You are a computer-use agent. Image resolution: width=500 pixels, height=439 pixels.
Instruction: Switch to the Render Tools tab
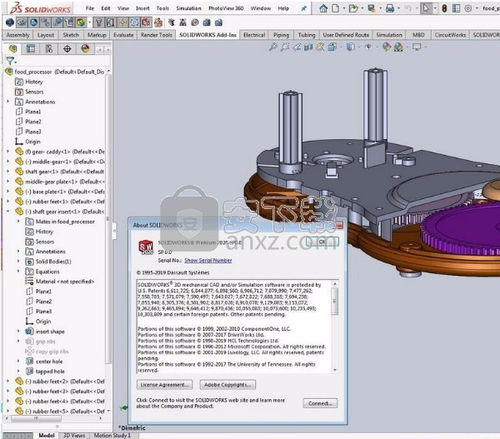coord(156,35)
